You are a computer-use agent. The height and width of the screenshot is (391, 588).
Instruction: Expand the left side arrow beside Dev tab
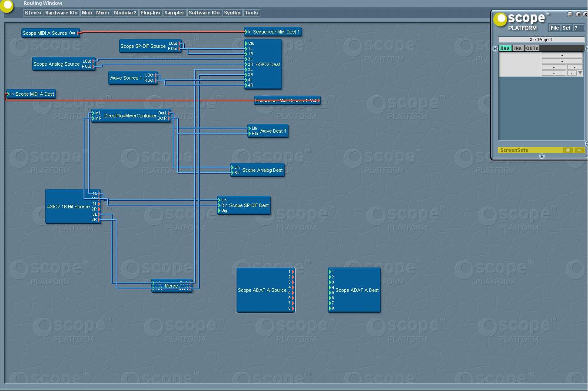[x=495, y=49]
